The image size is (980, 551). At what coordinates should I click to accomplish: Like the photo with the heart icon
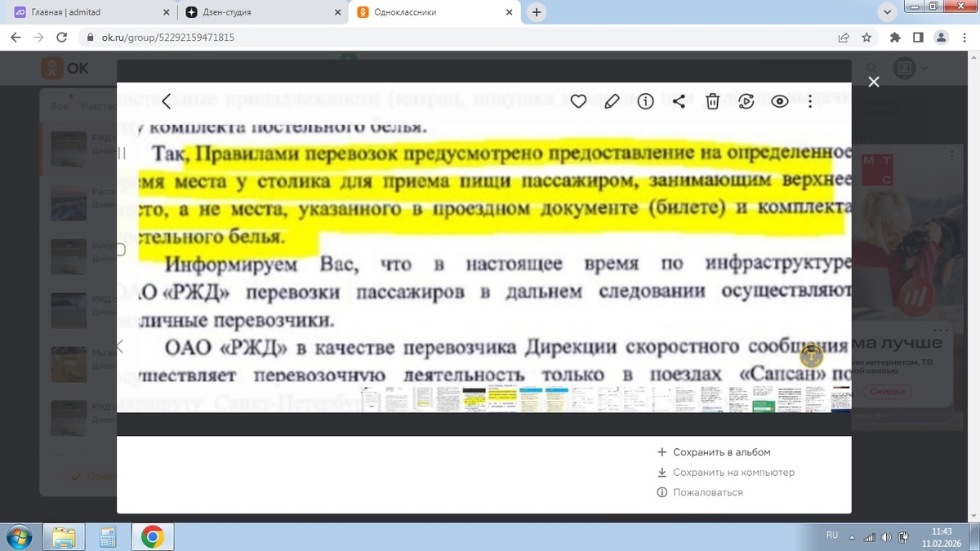coord(578,101)
